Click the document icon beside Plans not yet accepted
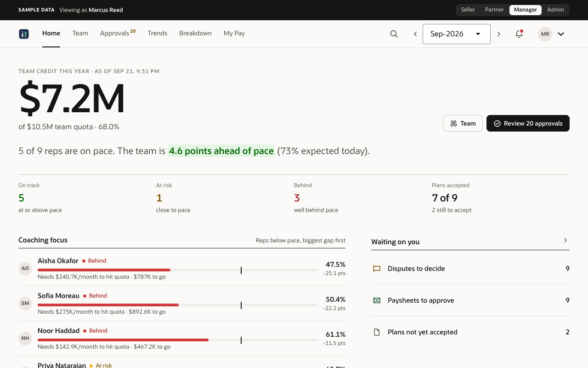This screenshot has height=368, width=588. tap(377, 332)
